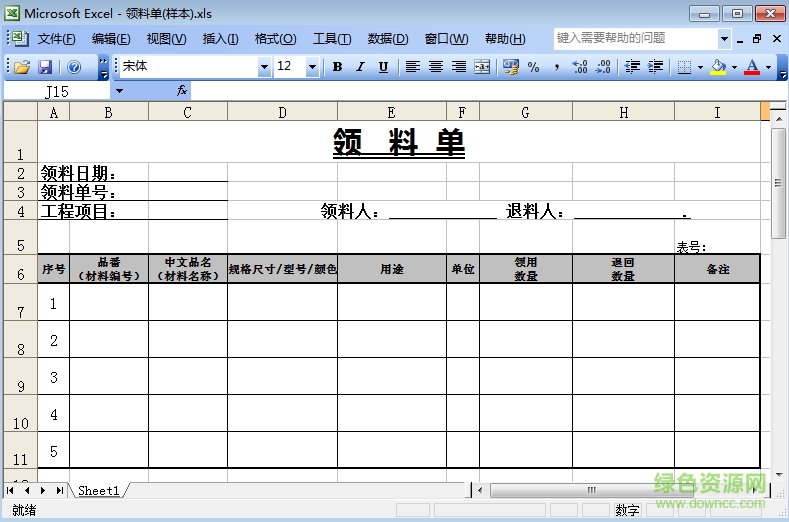This screenshot has width=789, height=522.
Task: Open the 格式(O) menu
Action: 275,39
